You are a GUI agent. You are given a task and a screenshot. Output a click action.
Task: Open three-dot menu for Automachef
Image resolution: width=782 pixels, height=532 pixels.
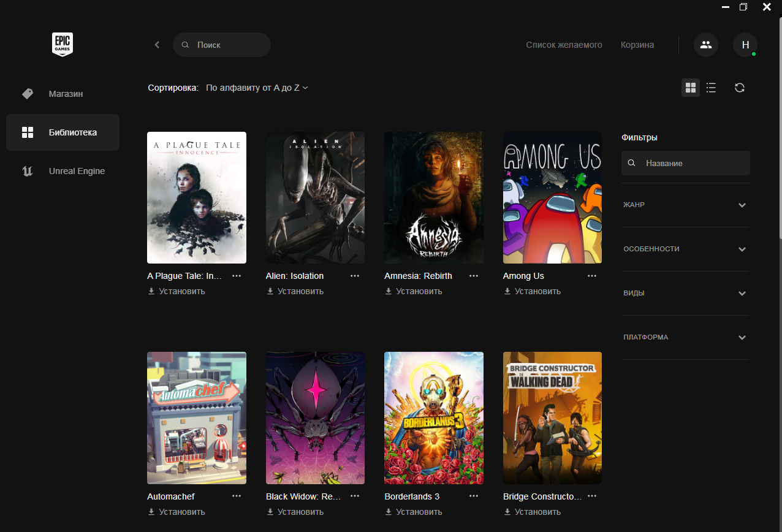click(x=237, y=496)
